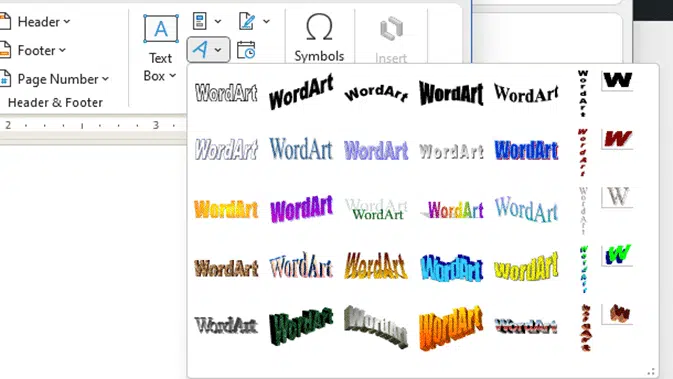Click the WordArt button icon
Image resolution: width=673 pixels, height=379 pixels.
click(x=200, y=50)
